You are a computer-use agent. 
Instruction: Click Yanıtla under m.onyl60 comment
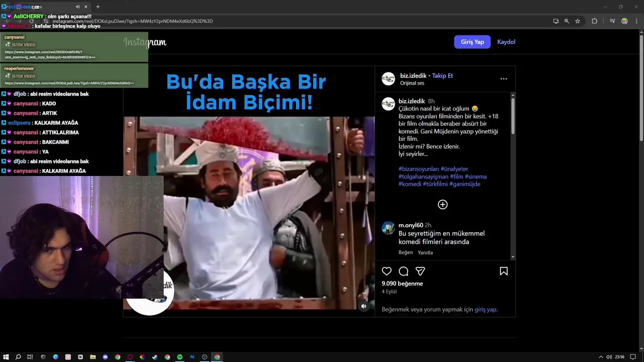pyautogui.click(x=425, y=252)
